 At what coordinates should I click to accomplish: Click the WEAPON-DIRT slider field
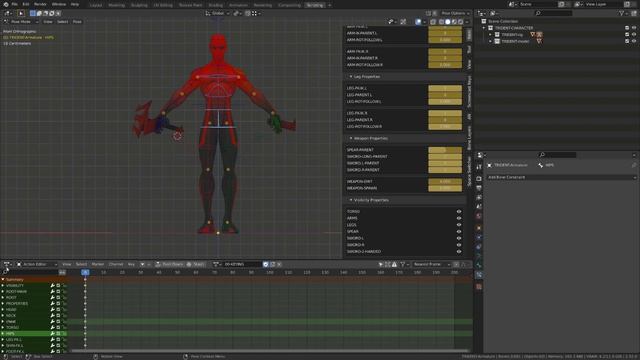click(x=445, y=182)
